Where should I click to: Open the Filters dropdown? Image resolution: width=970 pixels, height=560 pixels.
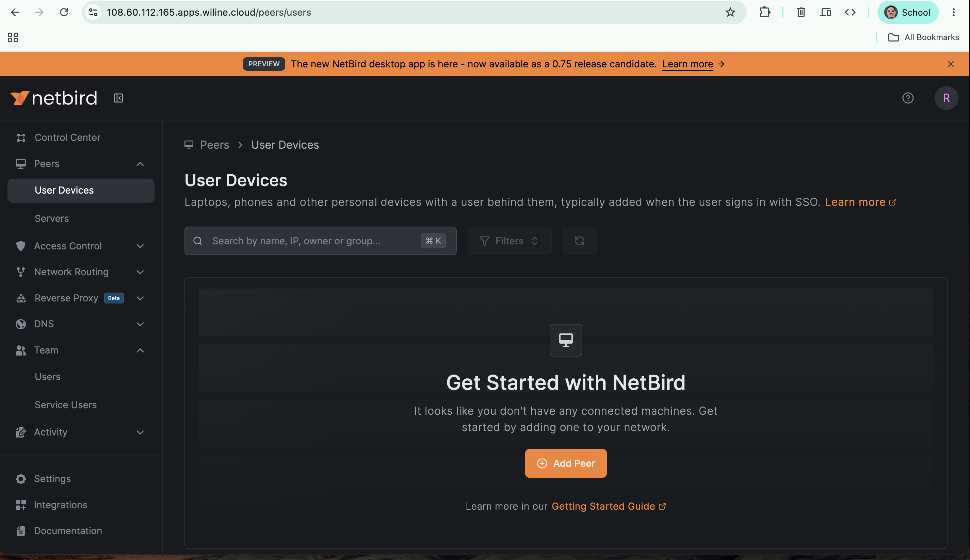tap(509, 241)
